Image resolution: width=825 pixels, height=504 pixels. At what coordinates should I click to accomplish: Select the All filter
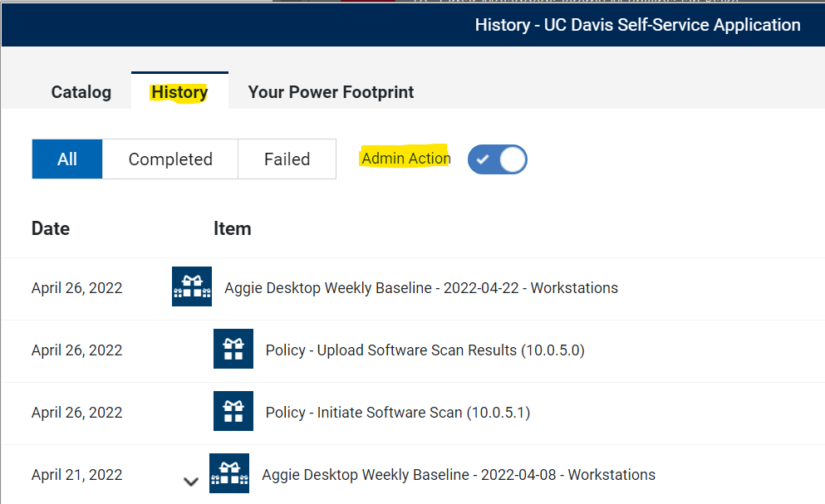pyautogui.click(x=66, y=159)
